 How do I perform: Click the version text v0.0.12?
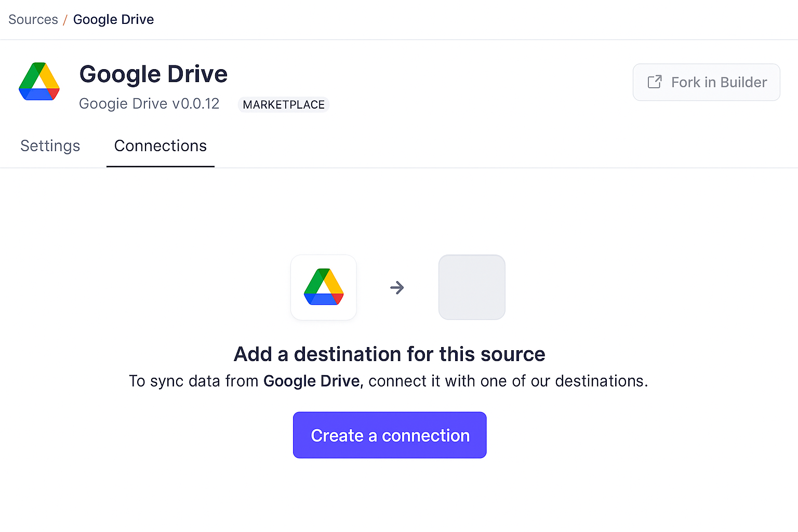pyautogui.click(x=196, y=104)
